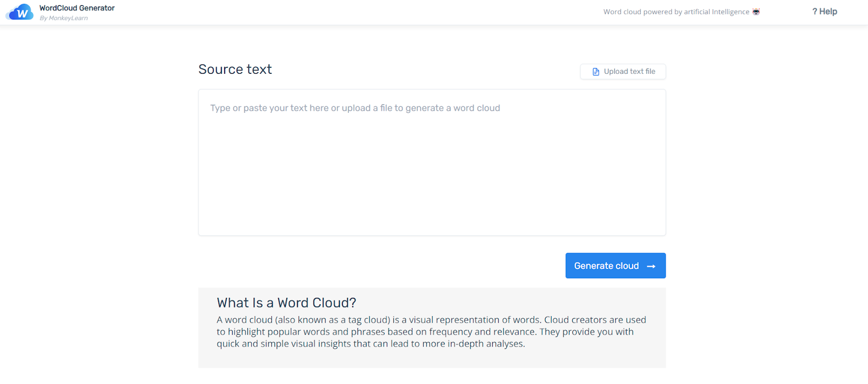Click the arrow icon on Generate cloud
Screen dimensions: 868x384
tap(651, 266)
